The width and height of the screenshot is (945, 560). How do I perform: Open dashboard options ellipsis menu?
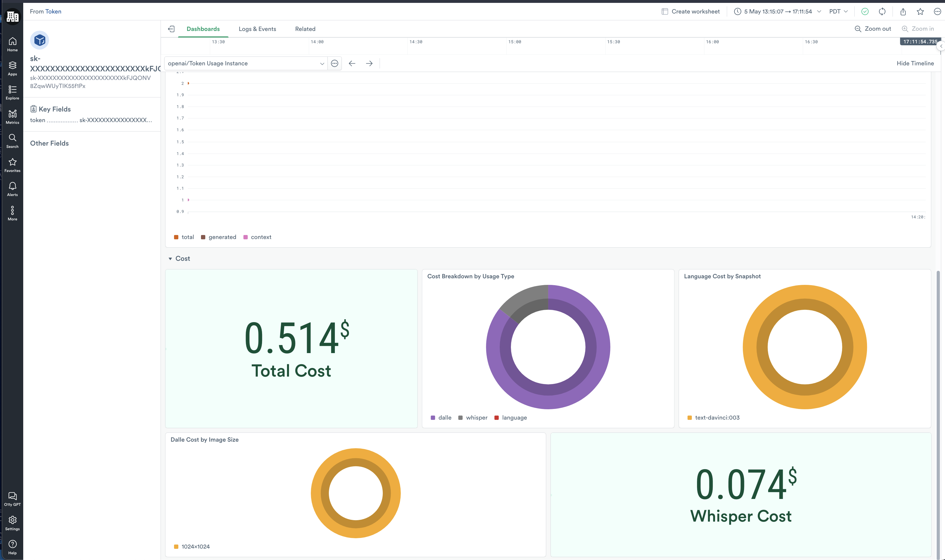[x=334, y=63]
